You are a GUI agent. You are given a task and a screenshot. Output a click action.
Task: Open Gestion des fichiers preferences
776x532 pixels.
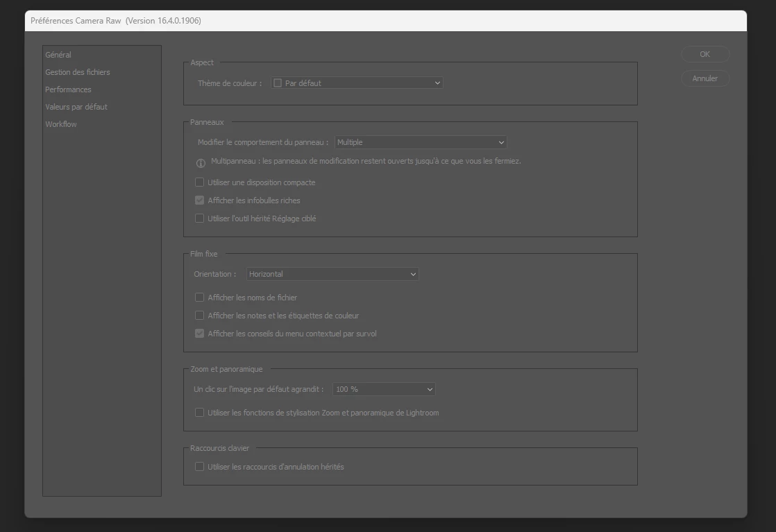point(78,72)
